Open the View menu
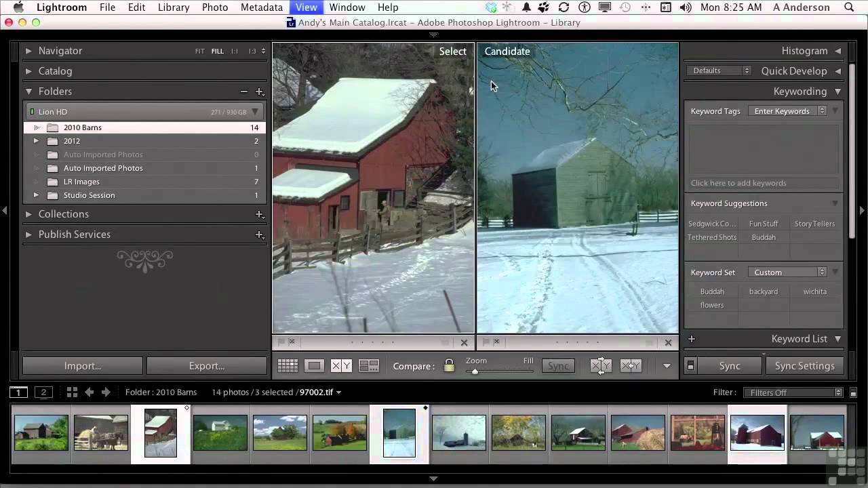This screenshot has width=868, height=488. coord(307,7)
